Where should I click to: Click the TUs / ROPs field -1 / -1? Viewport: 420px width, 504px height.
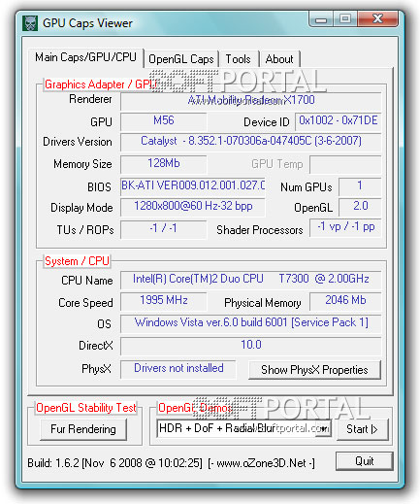click(163, 229)
